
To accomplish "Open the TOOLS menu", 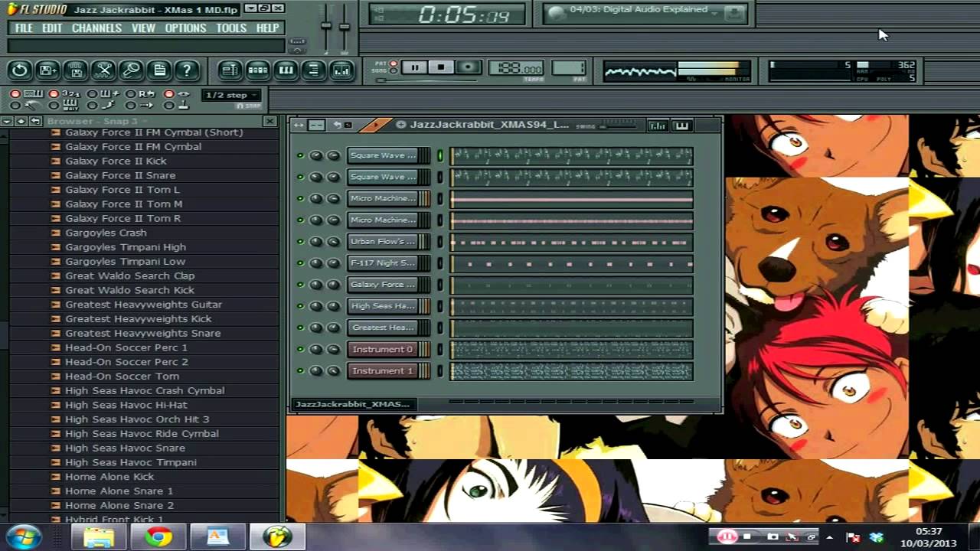I will click(x=231, y=28).
